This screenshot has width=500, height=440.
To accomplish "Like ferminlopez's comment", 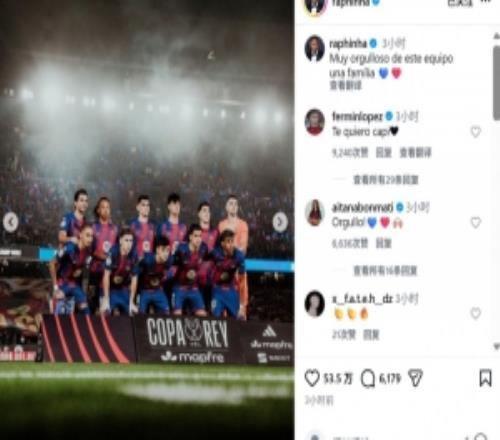I will (476, 132).
